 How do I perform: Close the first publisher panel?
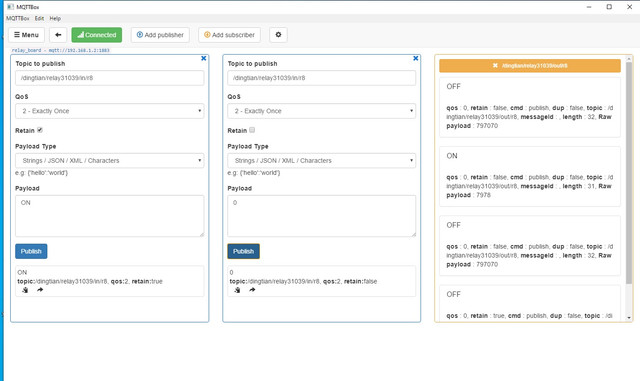204,58
